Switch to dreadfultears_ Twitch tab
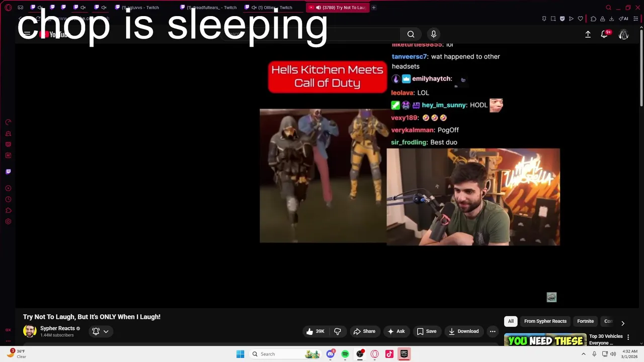The width and height of the screenshot is (644, 362). coord(209,8)
